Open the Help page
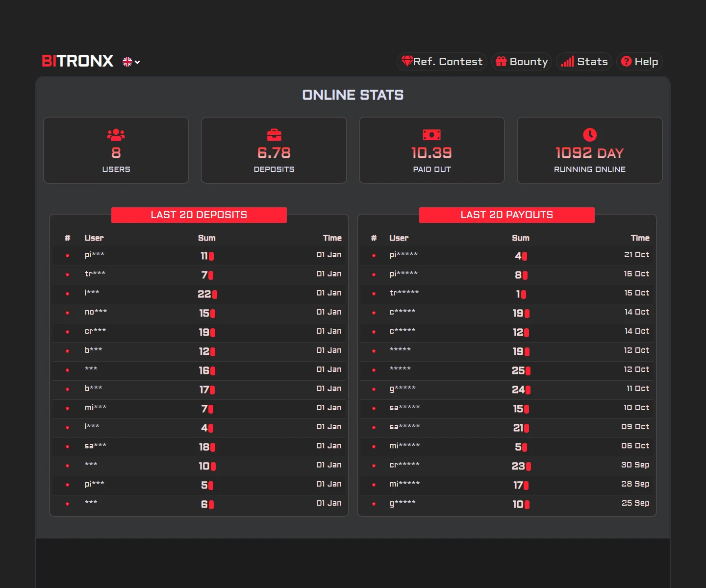Viewport: 706px width, 588px height. coord(639,62)
